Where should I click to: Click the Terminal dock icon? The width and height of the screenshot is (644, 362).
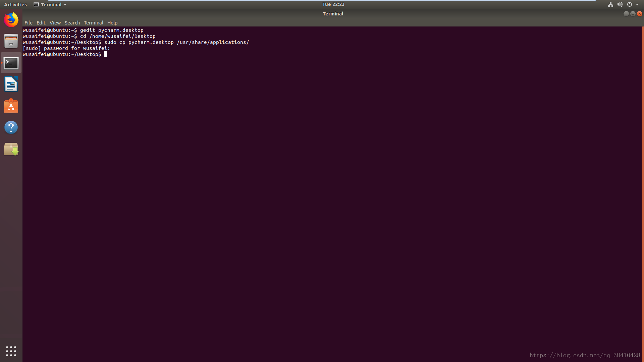(11, 63)
